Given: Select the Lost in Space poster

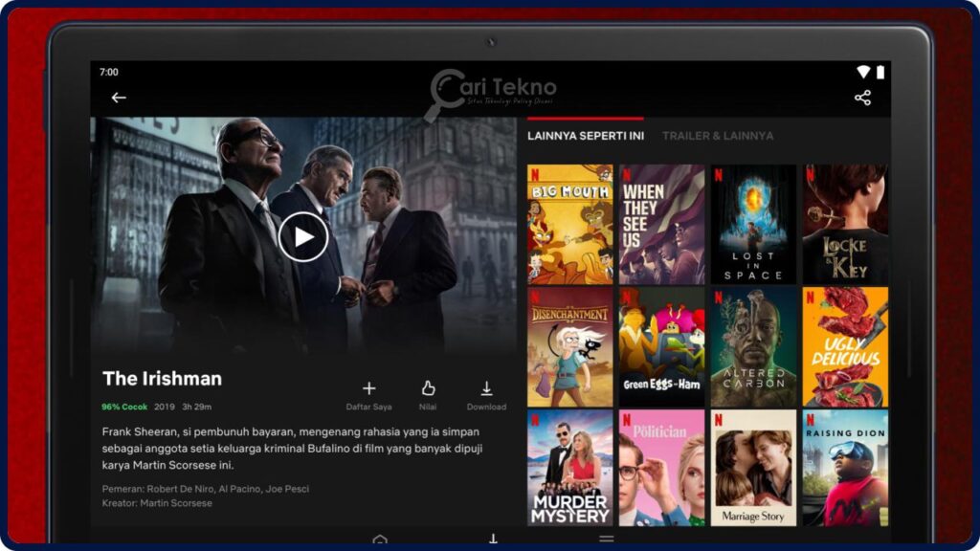Looking at the screenshot, I should tap(754, 224).
